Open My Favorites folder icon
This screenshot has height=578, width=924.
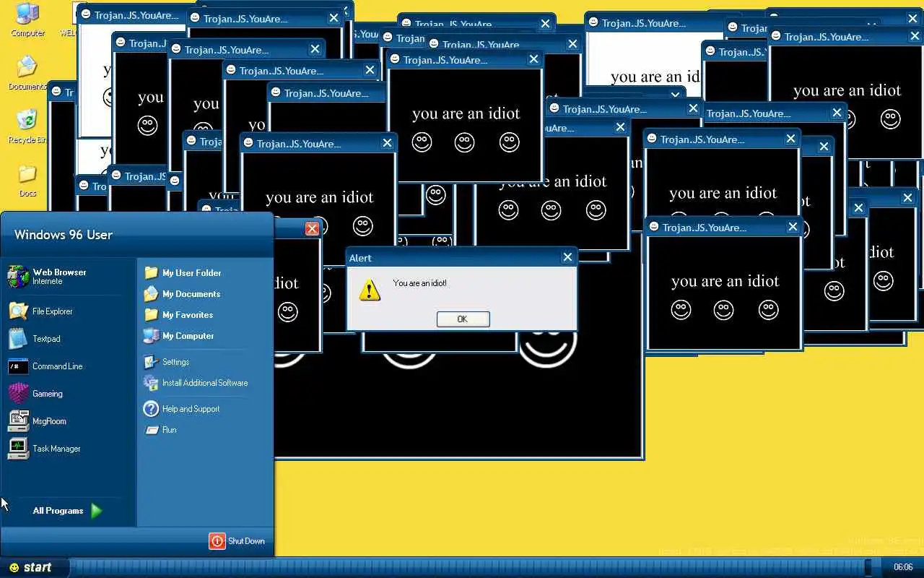151,315
